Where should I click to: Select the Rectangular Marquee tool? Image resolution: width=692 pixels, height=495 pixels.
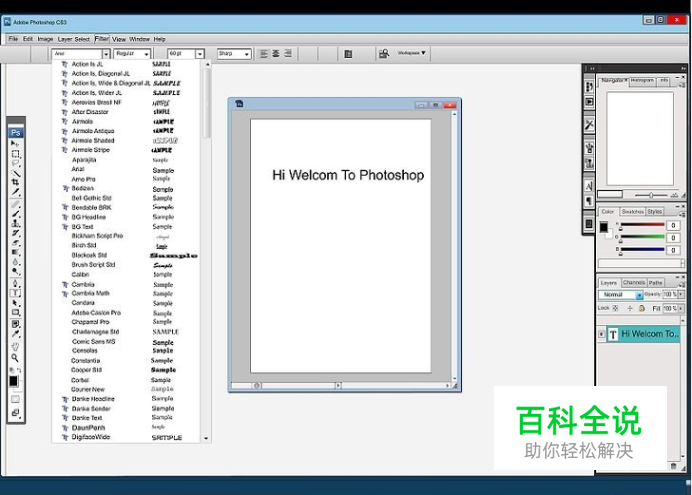pos(15,154)
